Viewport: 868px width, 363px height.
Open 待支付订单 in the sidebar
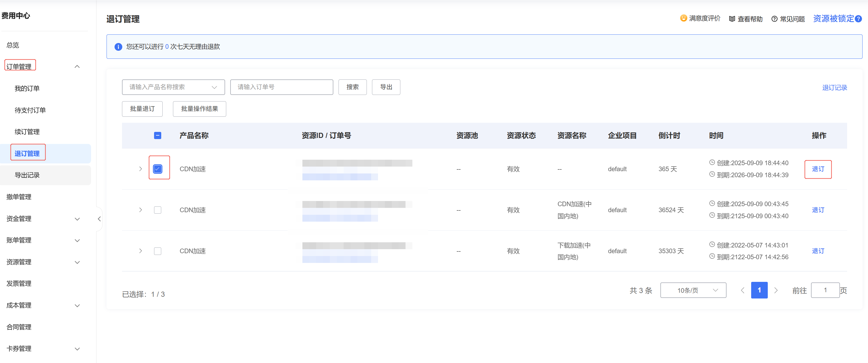[x=30, y=110]
